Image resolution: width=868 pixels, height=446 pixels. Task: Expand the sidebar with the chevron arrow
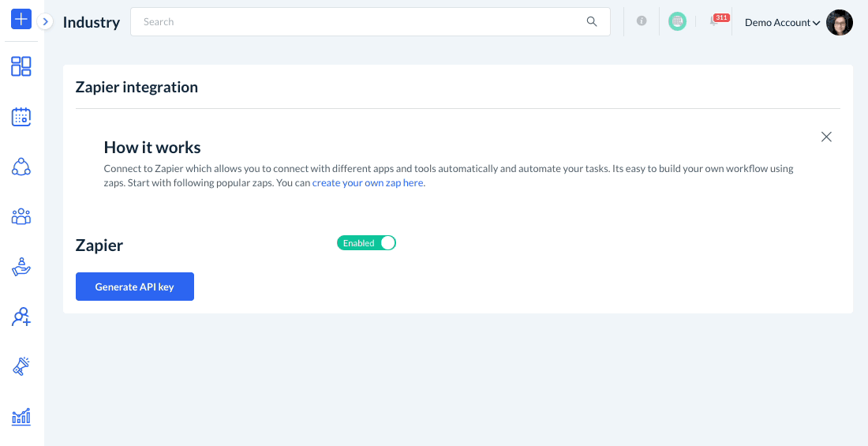46,21
